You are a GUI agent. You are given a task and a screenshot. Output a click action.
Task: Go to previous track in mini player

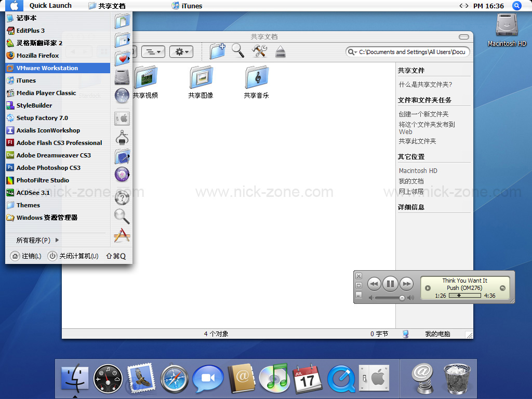point(374,284)
